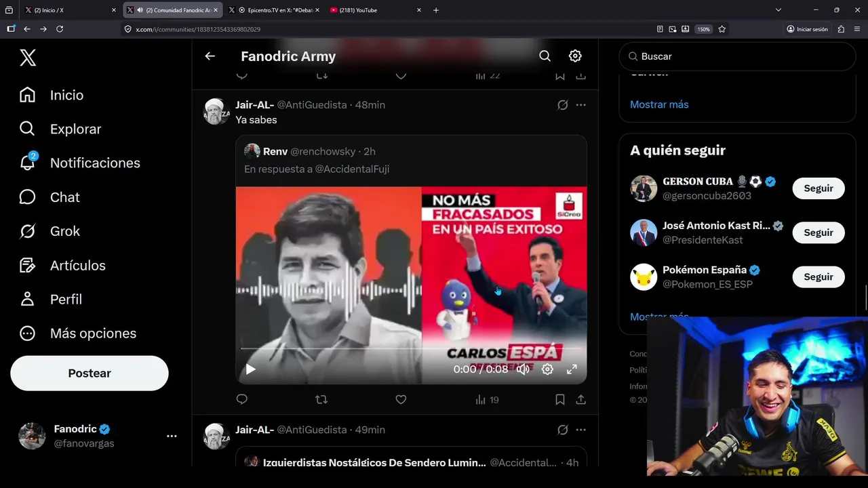This screenshot has height=488, width=868.
Task: Click the Buscar search field
Action: (737, 56)
